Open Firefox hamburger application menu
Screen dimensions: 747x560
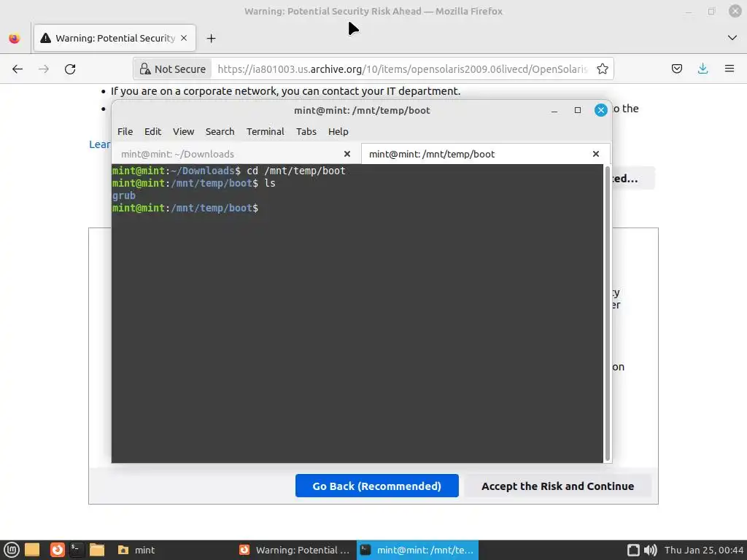pos(729,69)
